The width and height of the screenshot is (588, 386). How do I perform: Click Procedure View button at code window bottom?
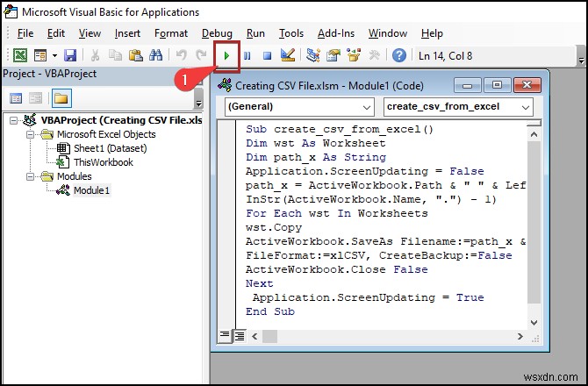225,336
